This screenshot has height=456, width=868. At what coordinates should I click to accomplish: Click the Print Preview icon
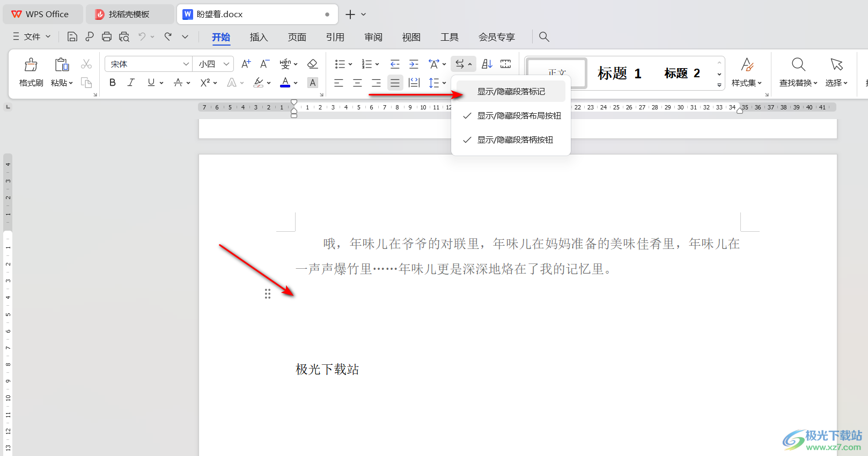pos(124,36)
